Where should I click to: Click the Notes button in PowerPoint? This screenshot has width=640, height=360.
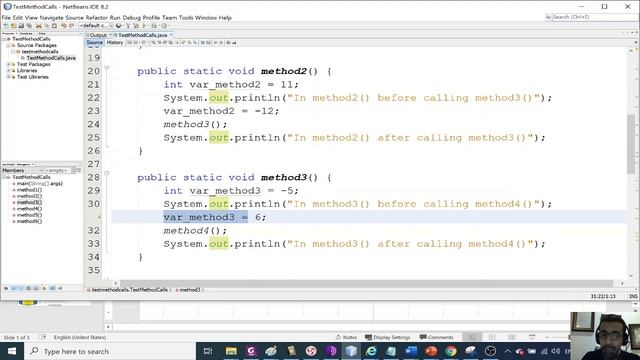tap(346, 337)
